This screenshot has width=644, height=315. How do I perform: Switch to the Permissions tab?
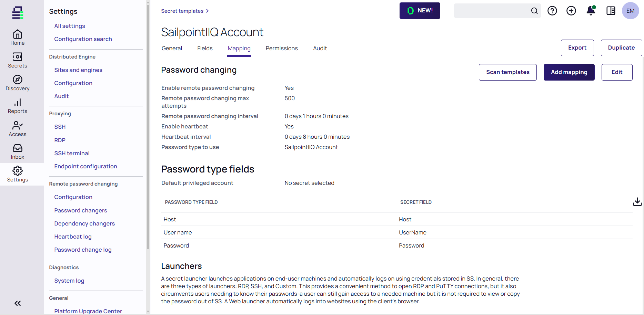[282, 49]
